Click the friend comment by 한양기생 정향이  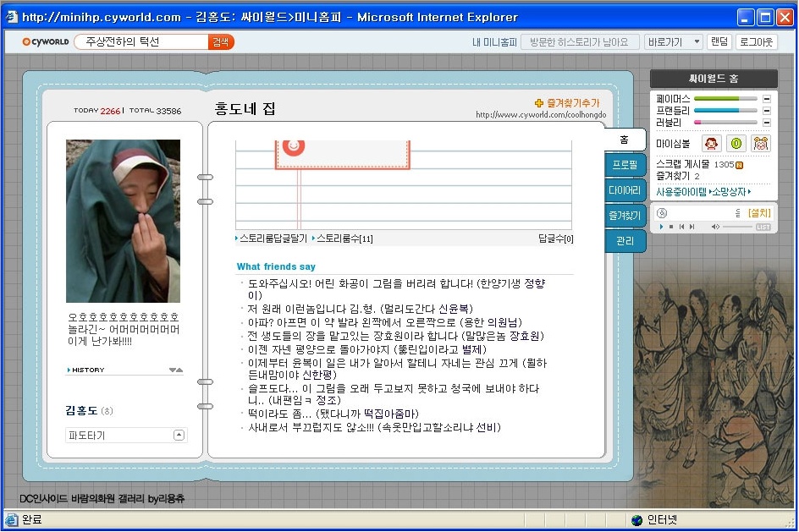pos(396,289)
